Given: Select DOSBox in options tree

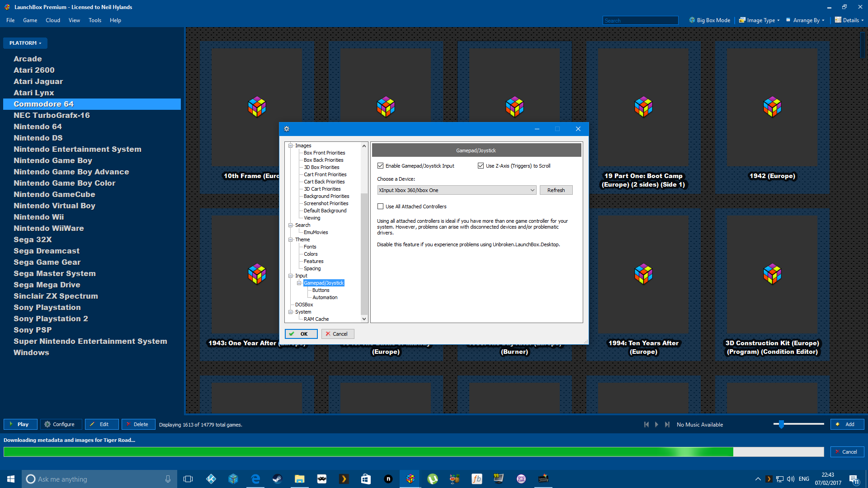Looking at the screenshot, I should point(304,305).
